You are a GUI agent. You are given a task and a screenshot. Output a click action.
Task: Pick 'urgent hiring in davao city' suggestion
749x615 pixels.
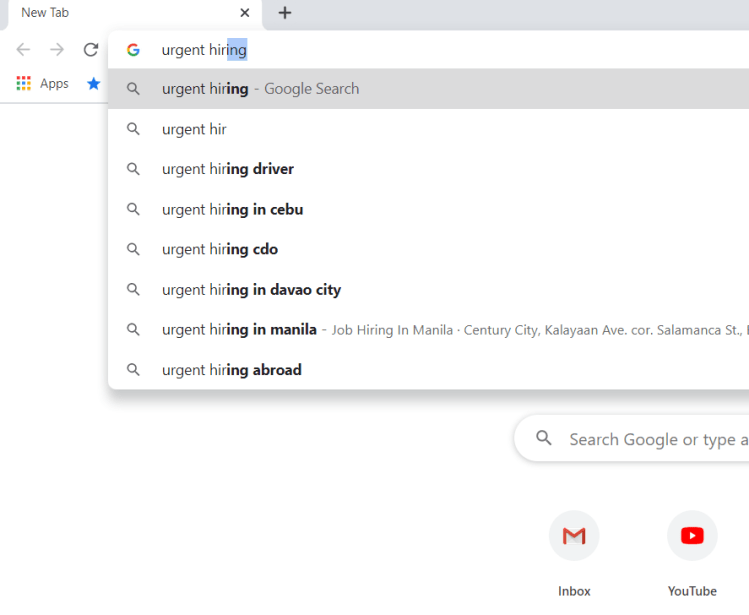251,290
